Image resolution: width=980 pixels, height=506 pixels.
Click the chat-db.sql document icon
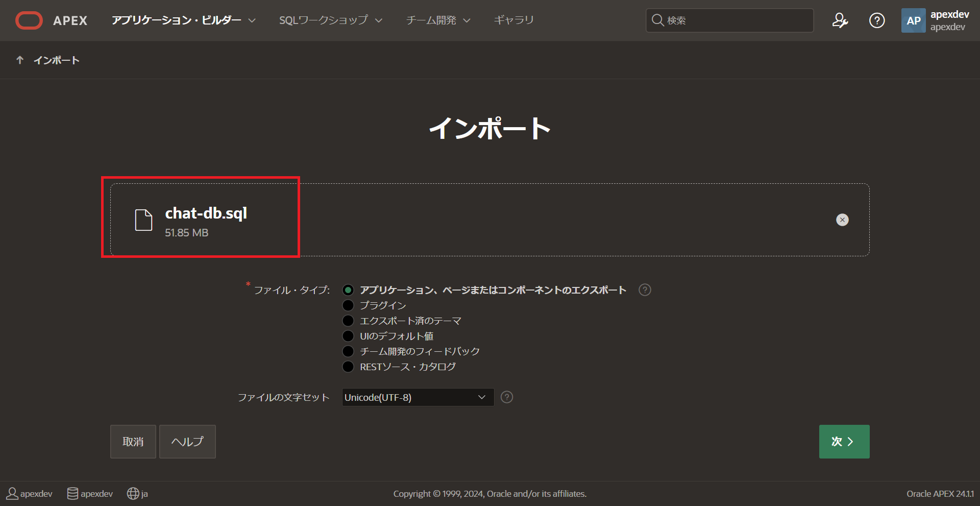click(143, 220)
